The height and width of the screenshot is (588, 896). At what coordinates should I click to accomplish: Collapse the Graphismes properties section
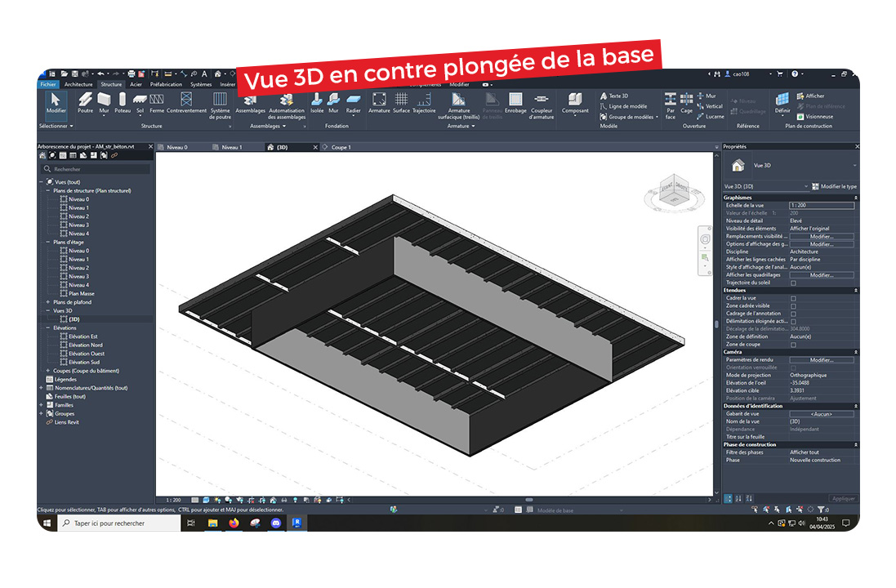(856, 198)
